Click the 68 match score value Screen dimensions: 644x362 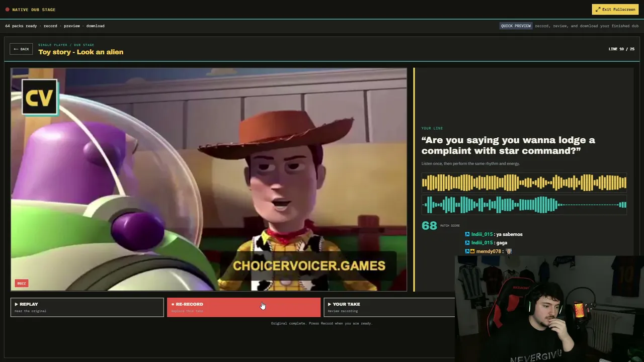pyautogui.click(x=429, y=226)
